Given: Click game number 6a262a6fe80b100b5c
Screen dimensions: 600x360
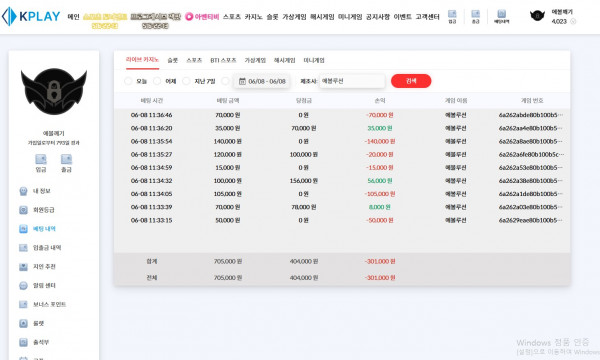Looking at the screenshot, I should 531,155.
